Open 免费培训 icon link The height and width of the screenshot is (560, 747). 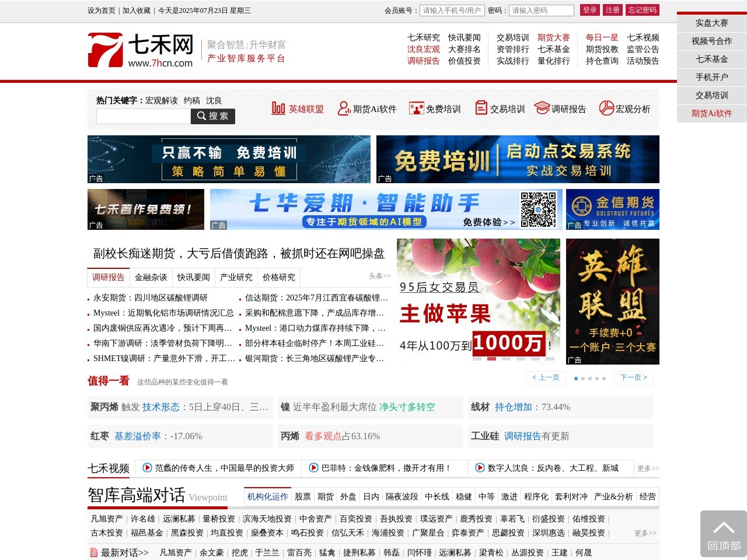pyautogui.click(x=416, y=108)
